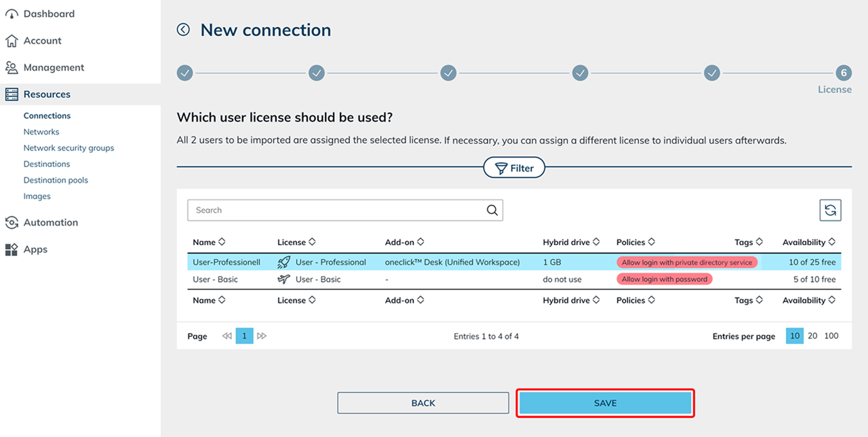The image size is (868, 437).
Task: Click the rocket icon for User - Professional
Action: coord(284,262)
